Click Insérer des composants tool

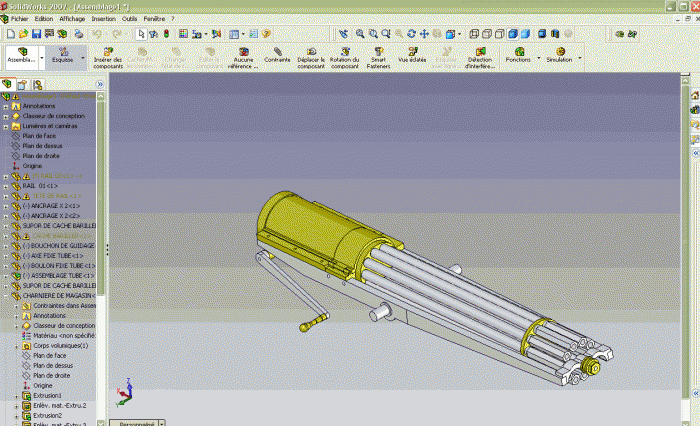pos(108,58)
